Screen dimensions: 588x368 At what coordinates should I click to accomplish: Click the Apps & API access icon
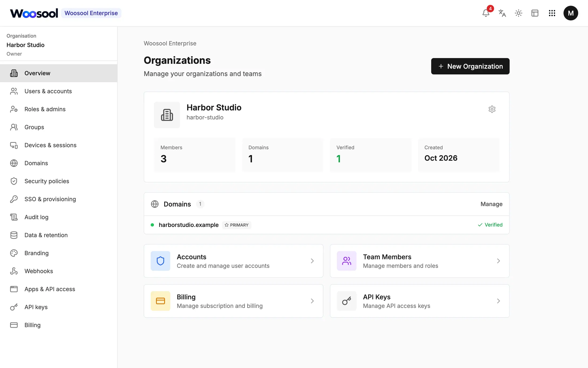coord(14,289)
